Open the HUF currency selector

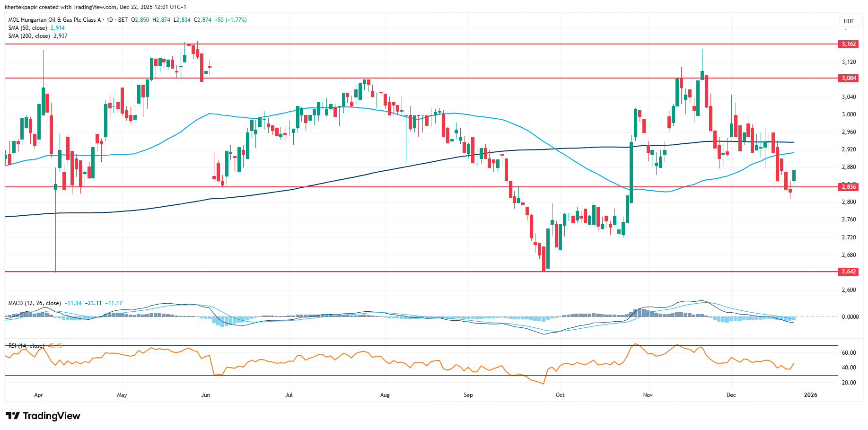(849, 21)
